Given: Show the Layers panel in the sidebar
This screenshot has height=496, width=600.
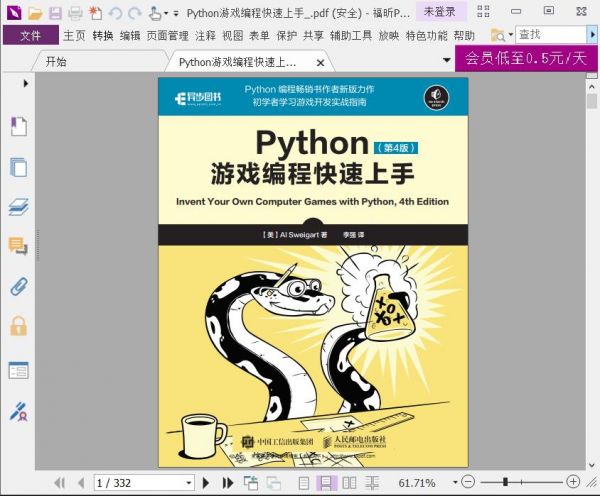Looking at the screenshot, I should coord(18,207).
